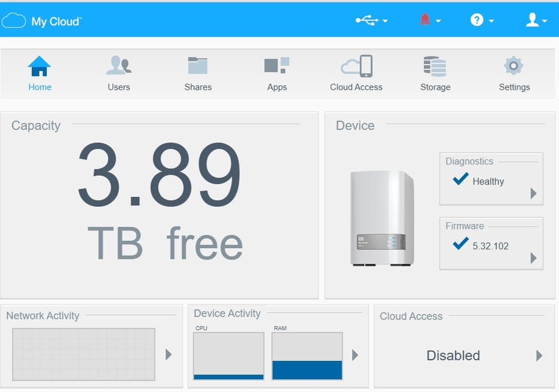Open the Storage disks icon

point(435,66)
